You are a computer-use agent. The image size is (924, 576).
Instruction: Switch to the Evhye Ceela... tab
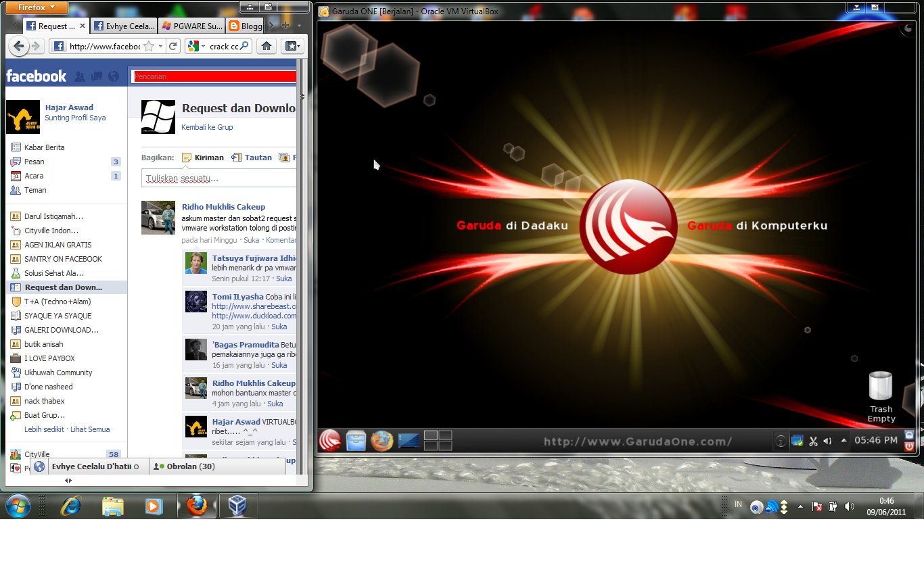123,26
